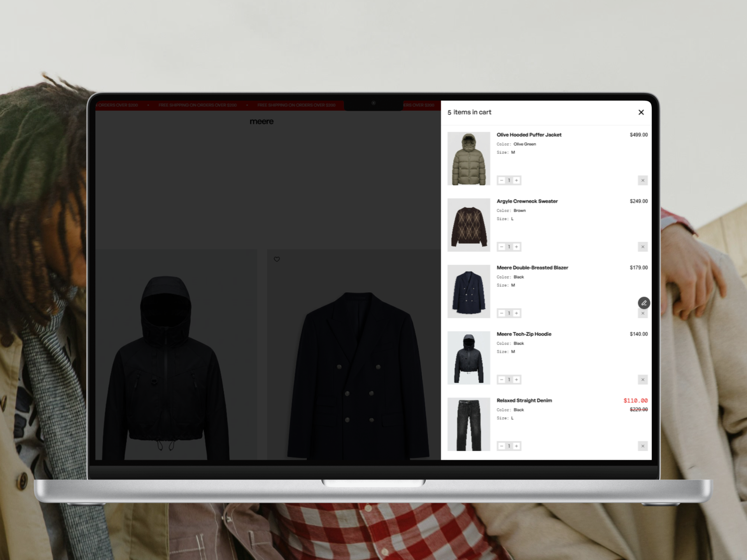747x560 pixels.
Task: Remove Argyle Crewneck Sweater from cart
Action: (x=643, y=247)
